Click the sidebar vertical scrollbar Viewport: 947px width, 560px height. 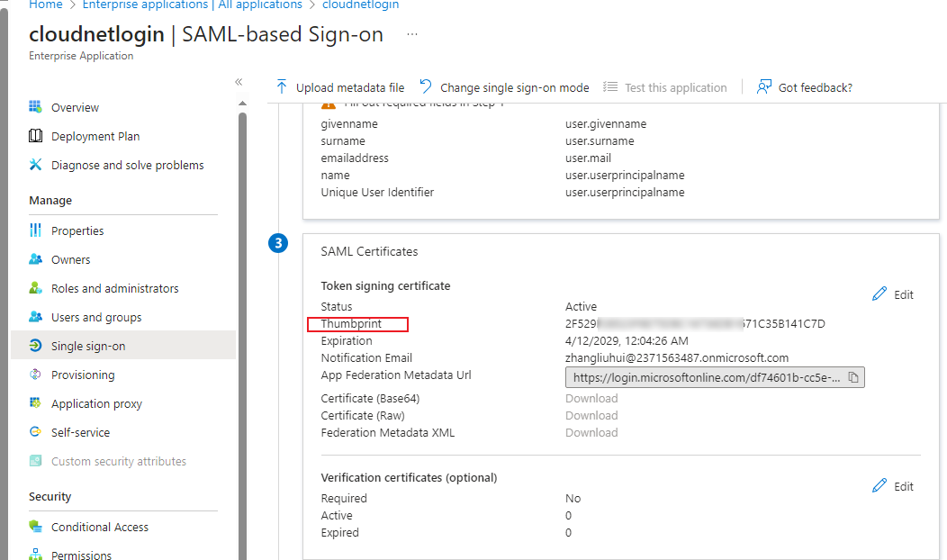pyautogui.click(x=242, y=336)
